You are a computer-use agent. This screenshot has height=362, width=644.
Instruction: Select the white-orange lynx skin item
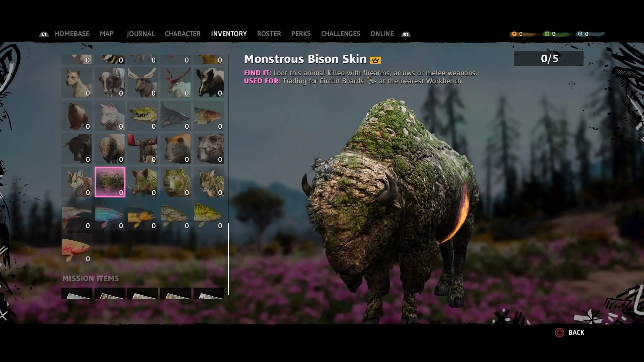77,182
